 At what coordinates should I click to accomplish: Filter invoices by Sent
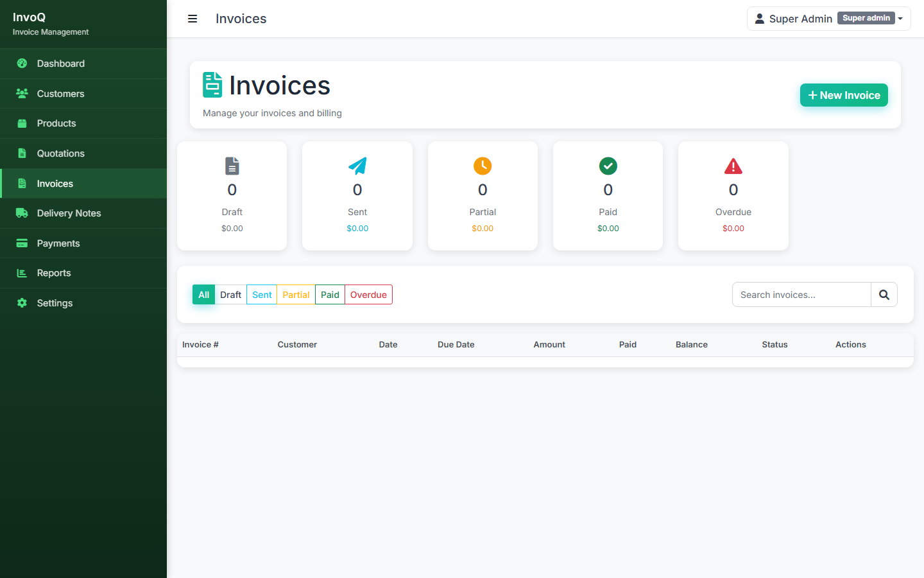262,295
